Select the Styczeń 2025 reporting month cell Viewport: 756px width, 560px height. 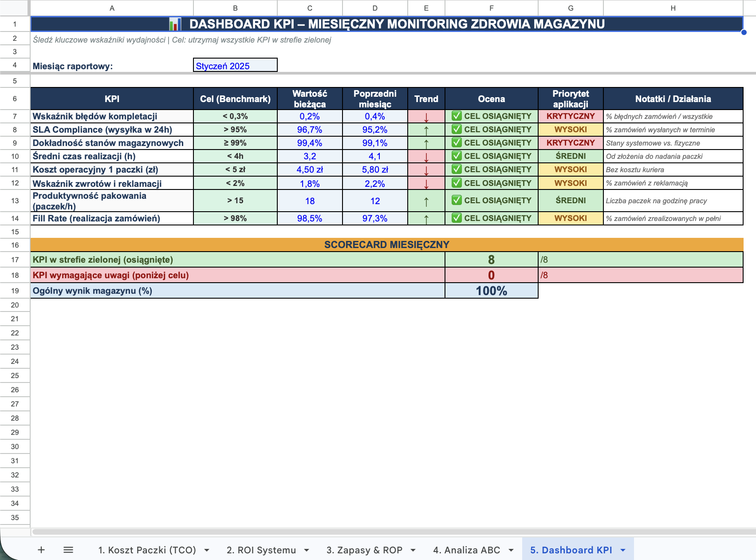(235, 65)
